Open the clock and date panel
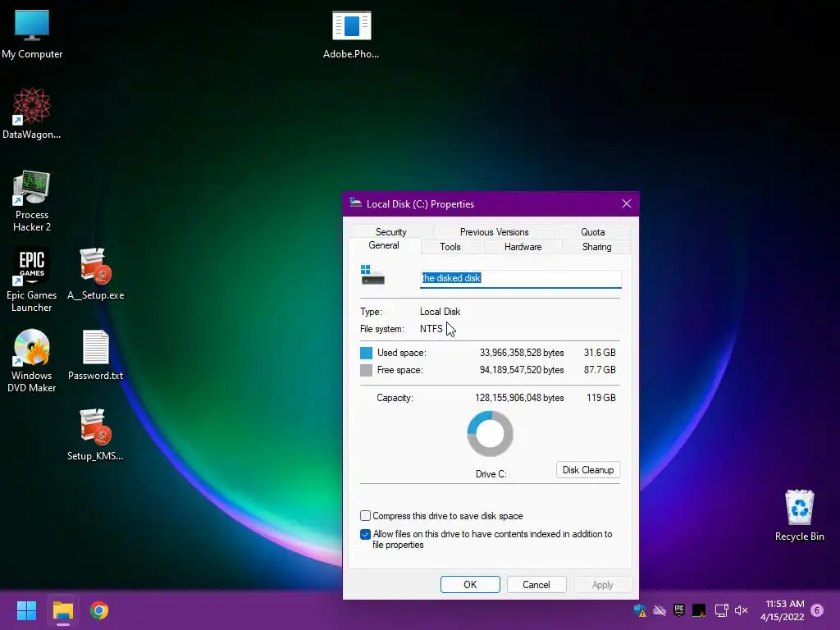This screenshot has height=630, width=840. point(782,610)
